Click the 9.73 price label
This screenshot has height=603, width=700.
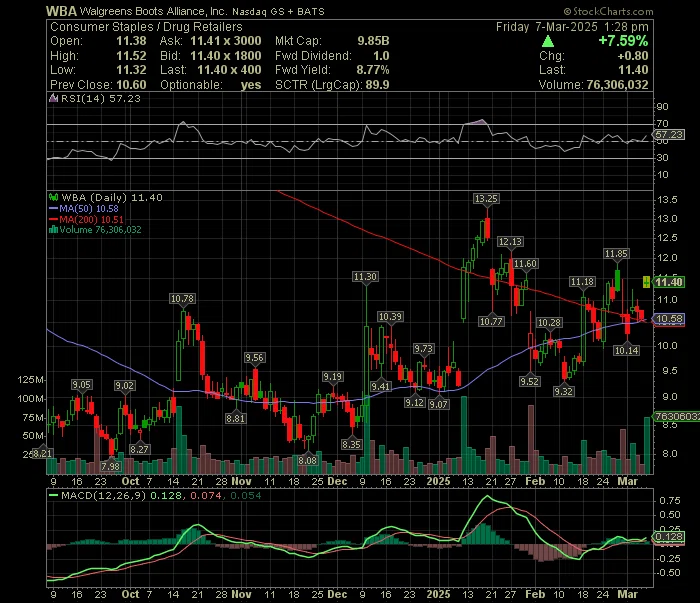[x=423, y=349]
